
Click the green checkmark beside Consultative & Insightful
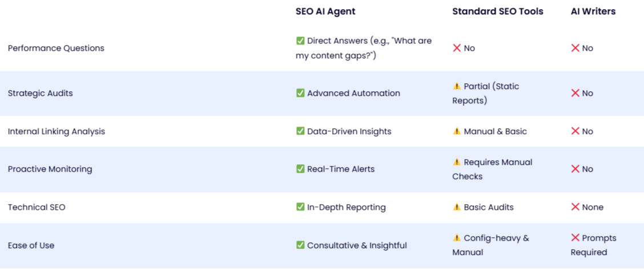tap(300, 245)
